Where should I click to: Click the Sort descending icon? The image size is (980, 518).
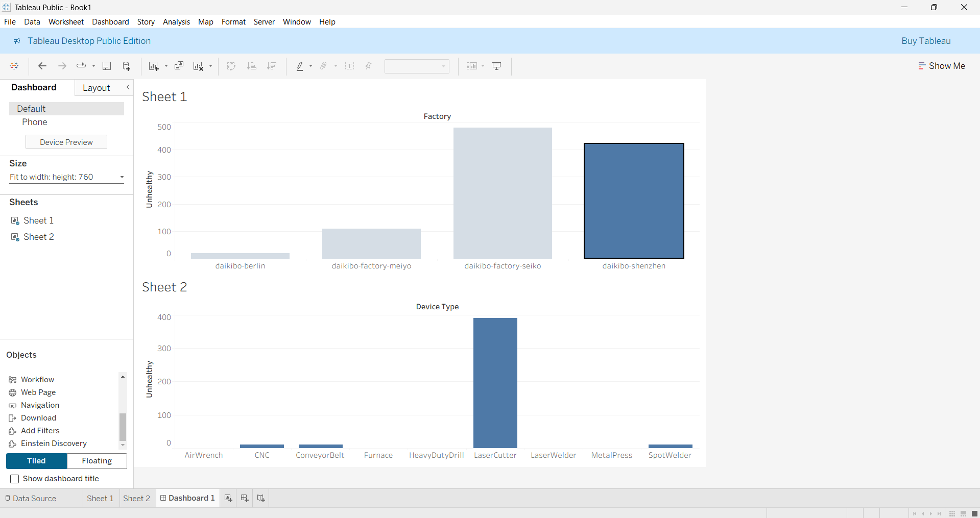[x=272, y=66]
